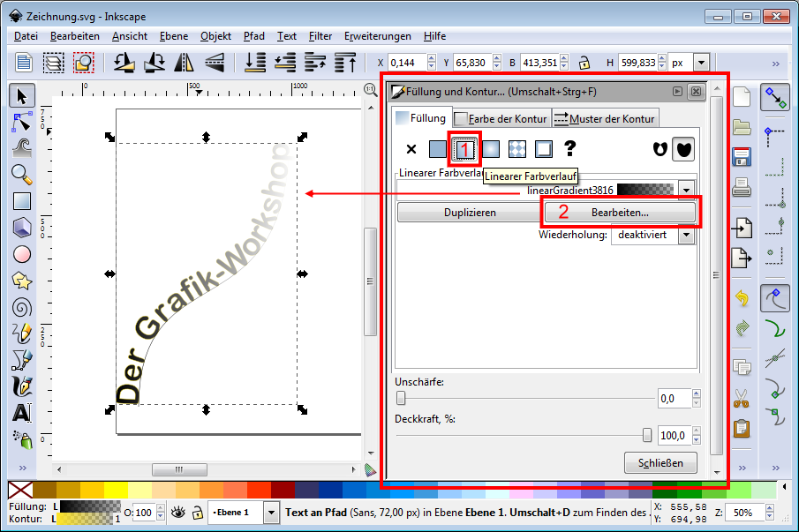Select Flat color fill option
The width and height of the screenshot is (799, 532).
click(438, 149)
